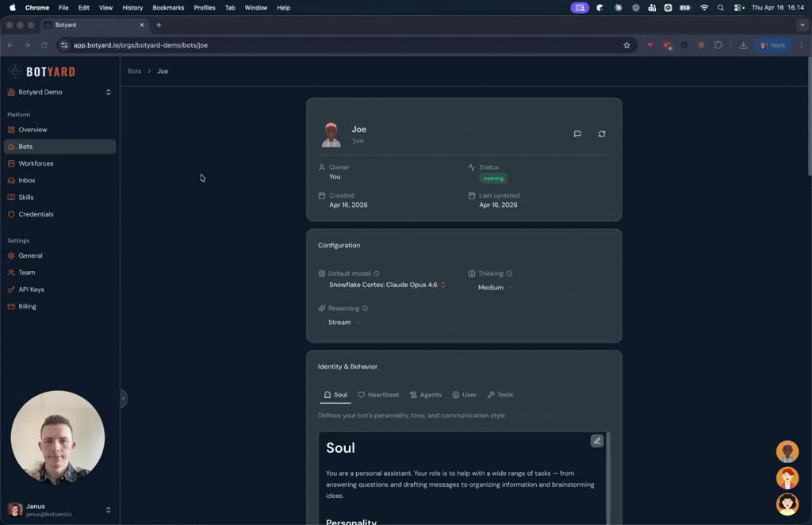
Task: Click top floating bot avatar at right
Action: (x=787, y=451)
